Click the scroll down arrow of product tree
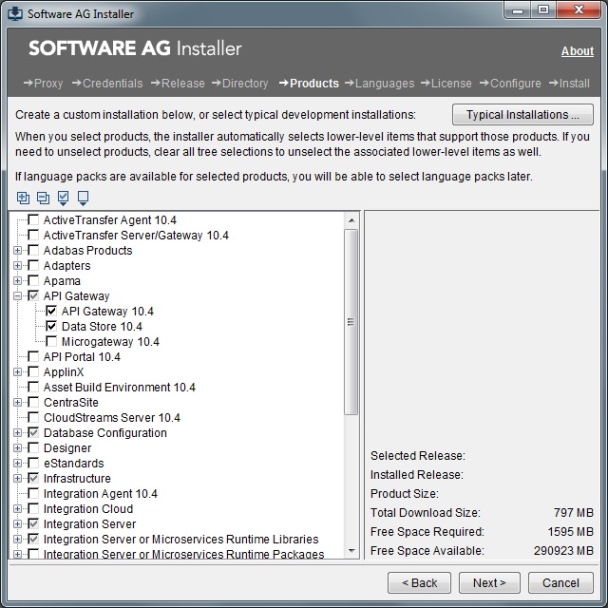This screenshot has height=608, width=608. point(351,551)
